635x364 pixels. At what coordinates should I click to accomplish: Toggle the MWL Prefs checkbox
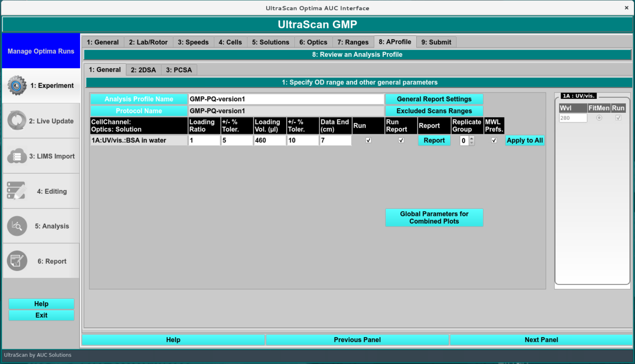point(494,140)
